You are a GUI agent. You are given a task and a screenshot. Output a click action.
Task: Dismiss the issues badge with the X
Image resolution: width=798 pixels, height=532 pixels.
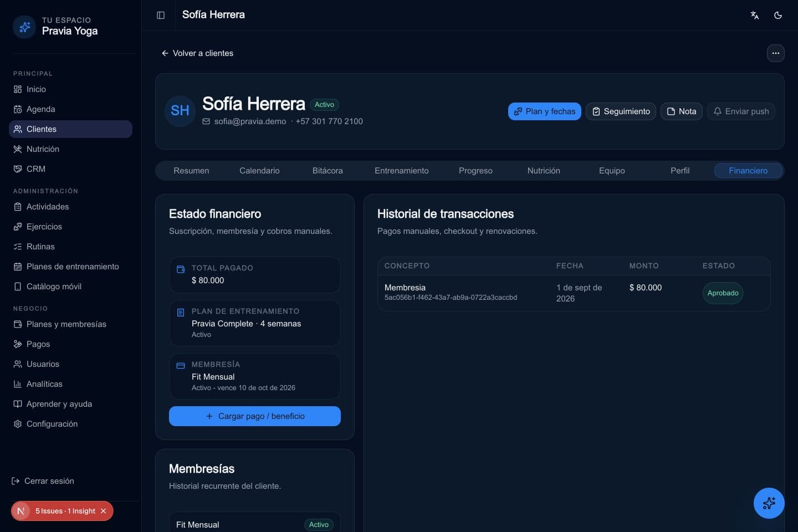point(103,511)
